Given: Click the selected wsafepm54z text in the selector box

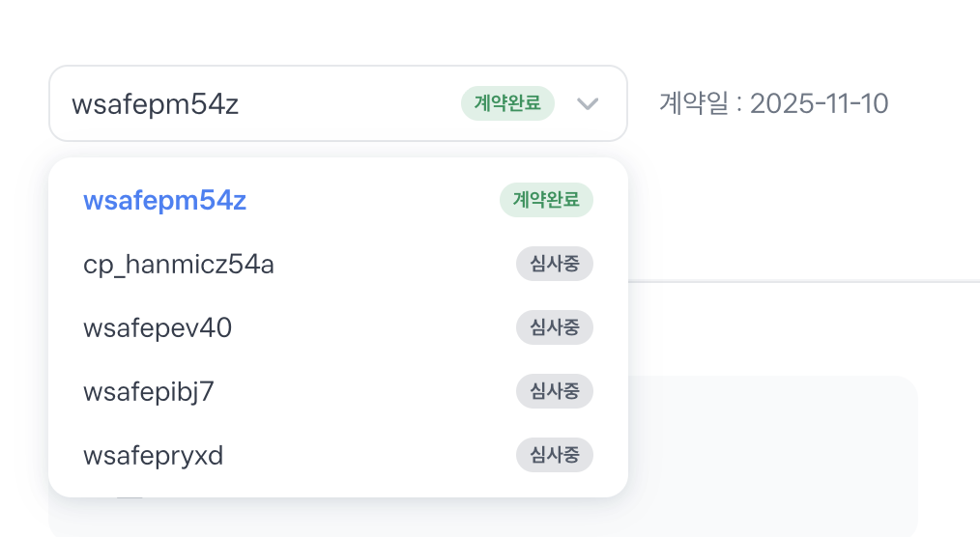Looking at the screenshot, I should 155,104.
